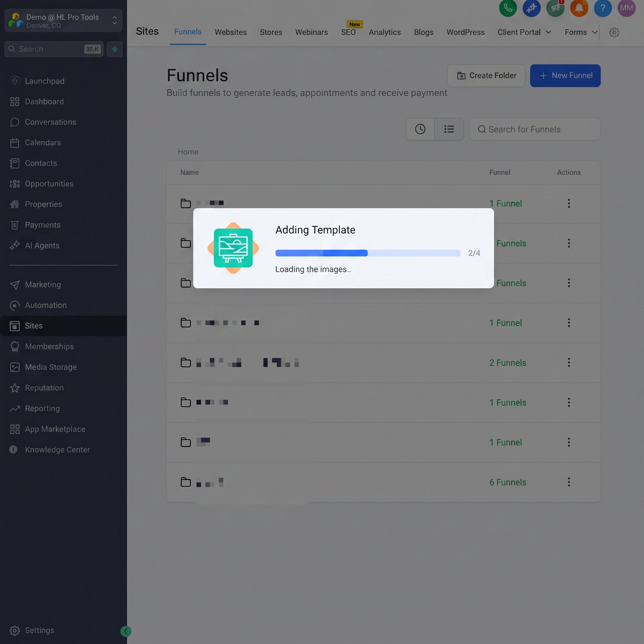Click the Create Folder button
This screenshot has height=644, width=644.
(486, 76)
